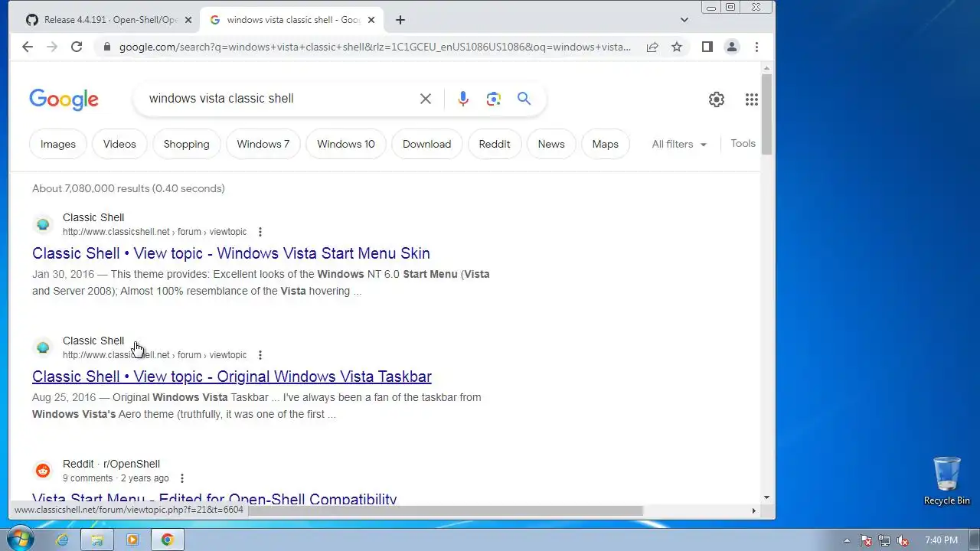Open the tab search dropdown chevron
980x551 pixels.
point(684,20)
